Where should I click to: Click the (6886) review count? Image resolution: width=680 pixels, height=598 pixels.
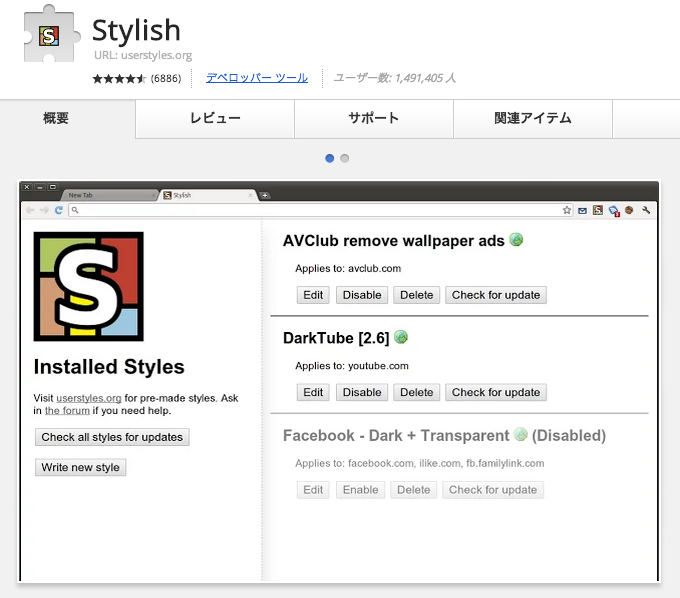[166, 78]
